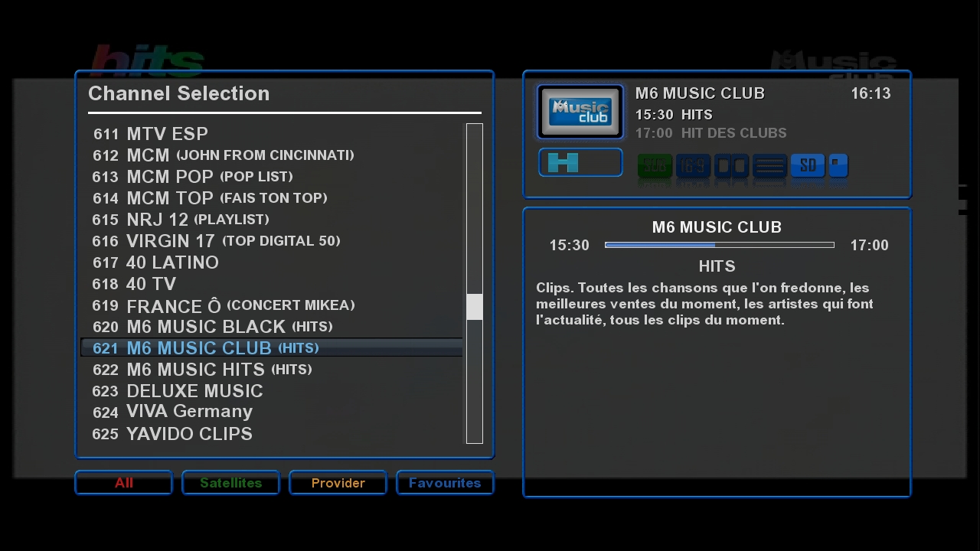This screenshot has width=980, height=551.
Task: Click the 15:30 start time beside progress bar
Action: (x=569, y=246)
